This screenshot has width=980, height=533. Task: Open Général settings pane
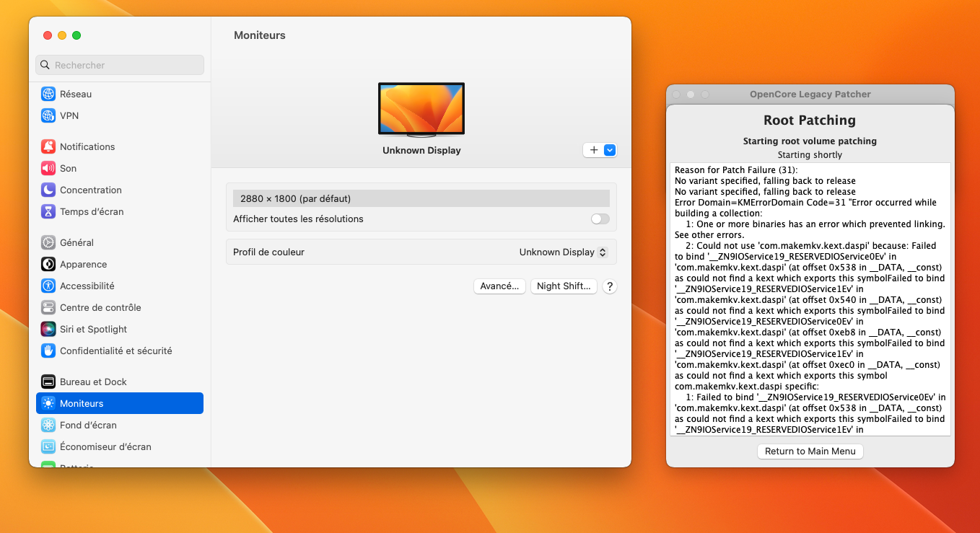tap(120, 242)
